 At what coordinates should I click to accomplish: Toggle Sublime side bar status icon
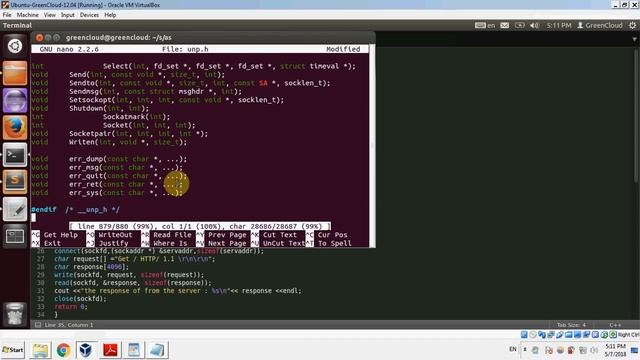coord(38,325)
